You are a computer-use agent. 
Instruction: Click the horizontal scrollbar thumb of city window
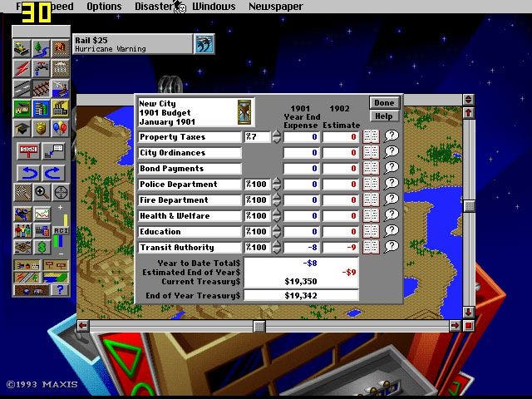pos(259,326)
